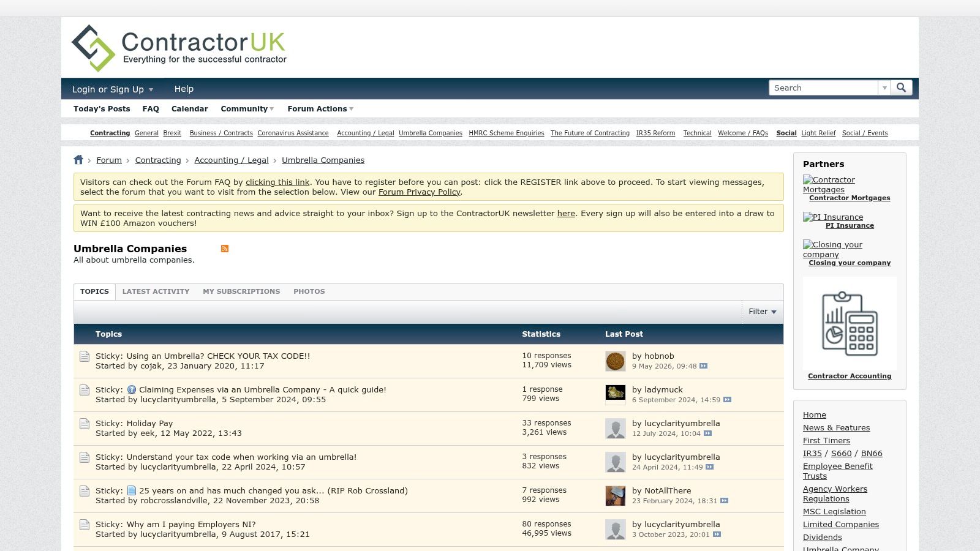980x551 pixels.
Task: Jump to last post dated 24 April 2024
Action: pos(709,467)
